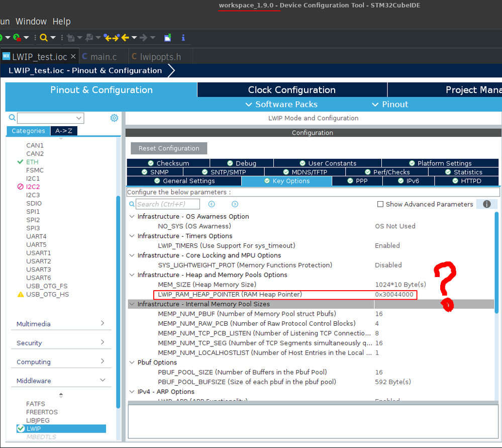Viewport: 502px width, 448px height.
Task: Open the Help menu
Action: click(x=61, y=22)
